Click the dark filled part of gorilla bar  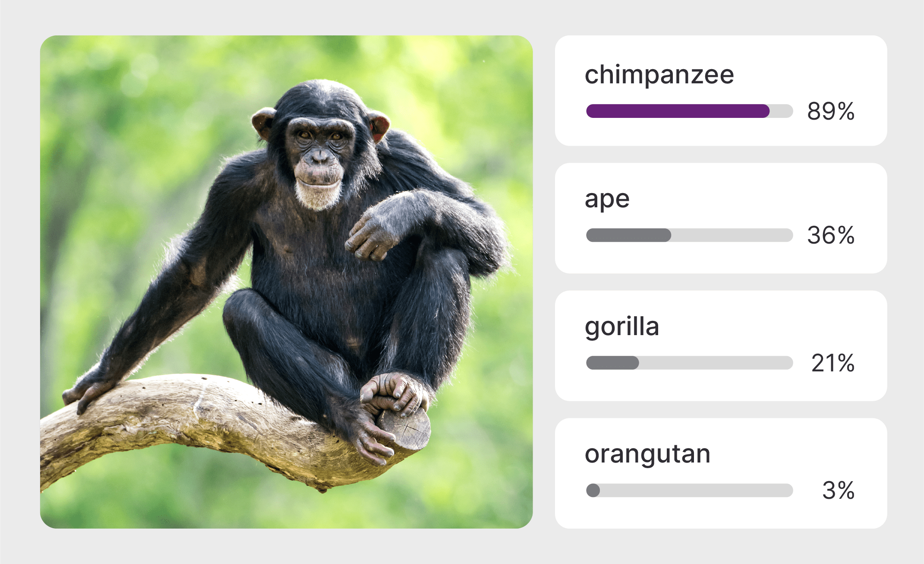(x=612, y=363)
